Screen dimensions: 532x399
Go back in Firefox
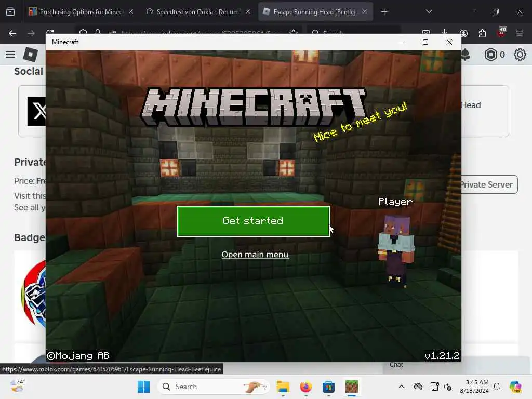point(12,33)
